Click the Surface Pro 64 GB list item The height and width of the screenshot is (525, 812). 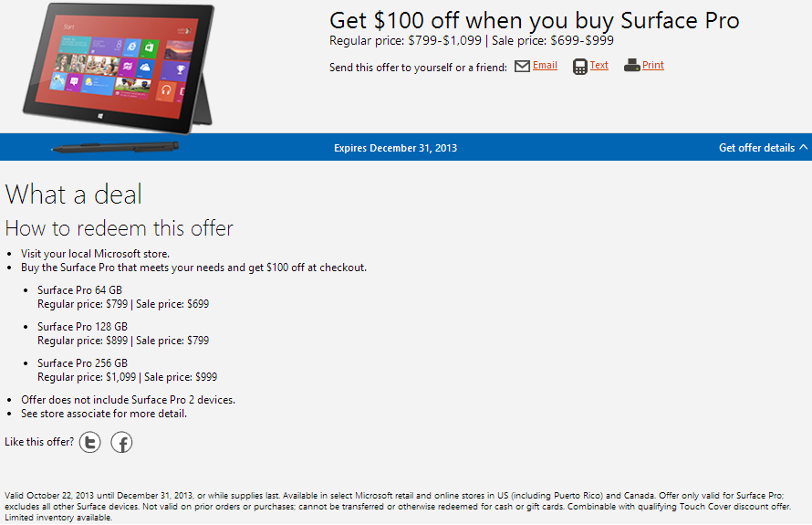123,297
